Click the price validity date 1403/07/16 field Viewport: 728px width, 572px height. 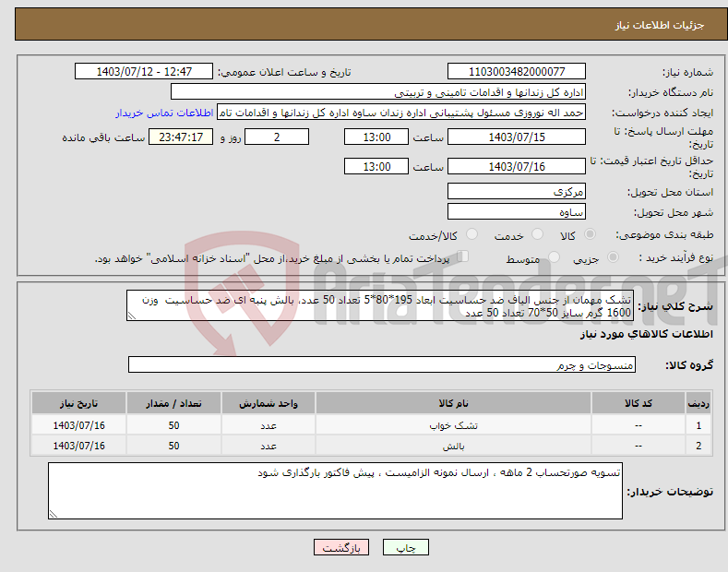[x=517, y=166]
